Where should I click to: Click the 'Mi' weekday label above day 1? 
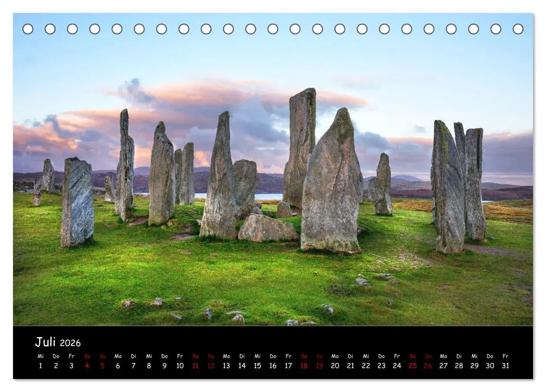click(41, 356)
